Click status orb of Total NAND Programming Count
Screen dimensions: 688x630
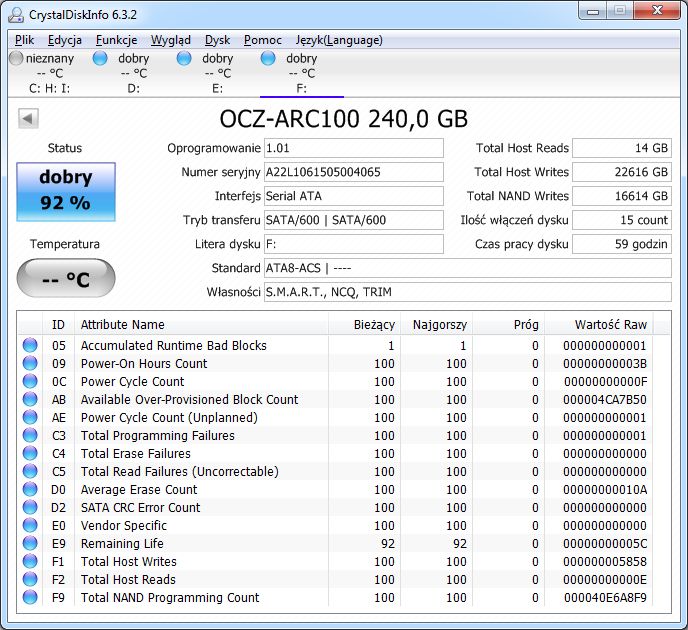click(30, 597)
